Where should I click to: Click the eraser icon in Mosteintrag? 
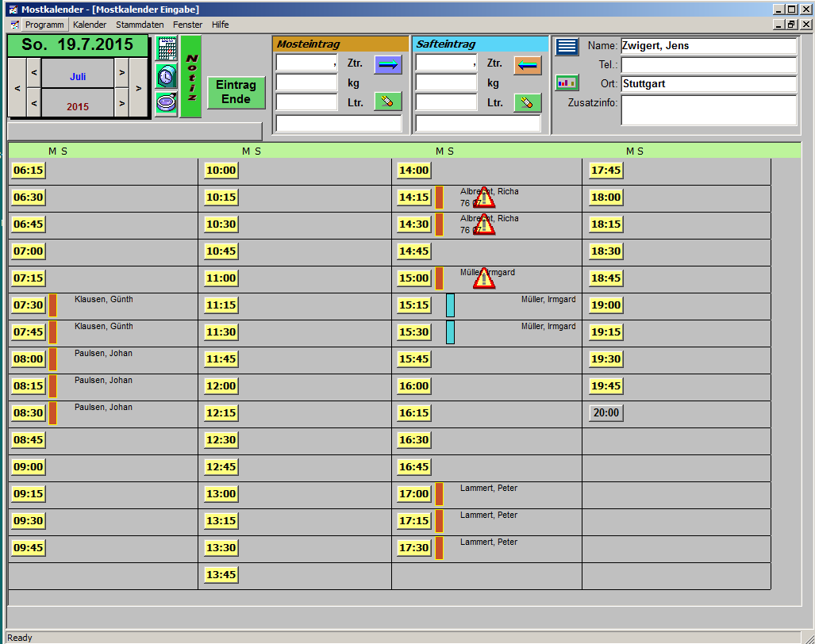tap(388, 102)
